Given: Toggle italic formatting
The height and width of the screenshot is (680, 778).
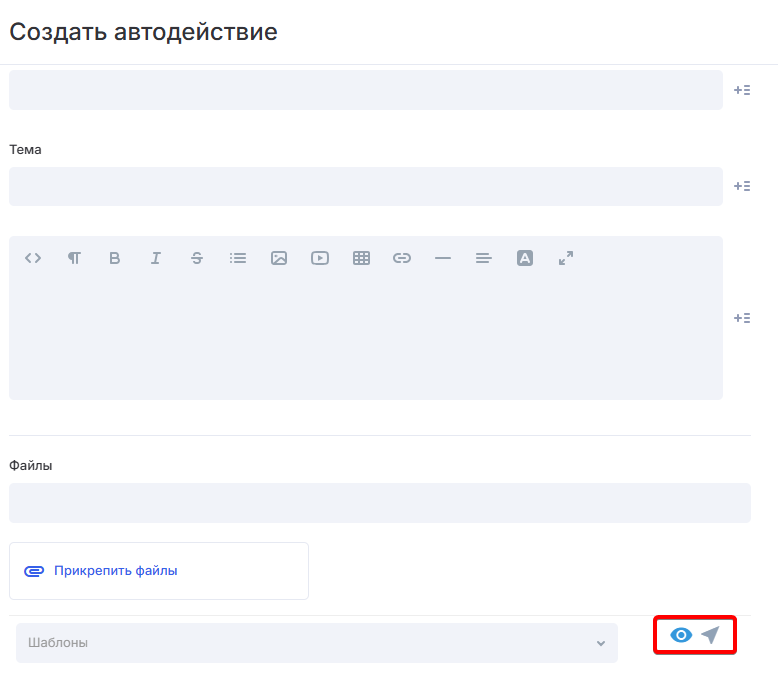Looking at the screenshot, I should click(x=156, y=258).
